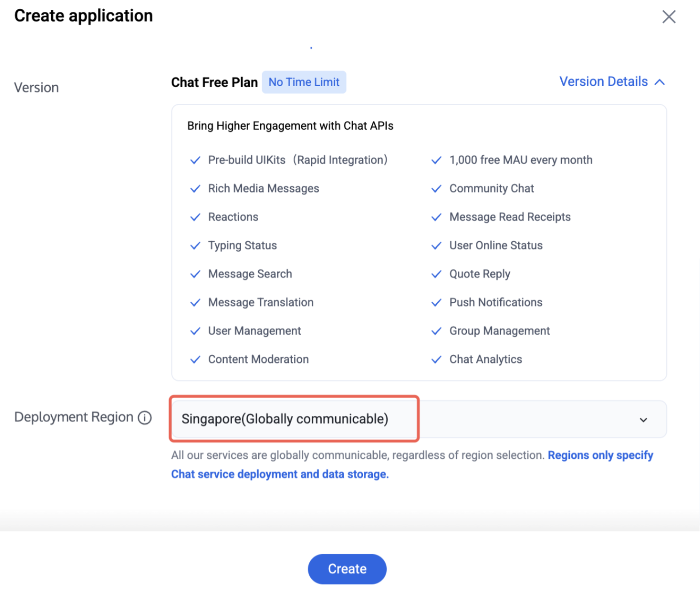Select the Singapore(Globally communicable) region field
The image size is (700, 596).
tap(418, 419)
